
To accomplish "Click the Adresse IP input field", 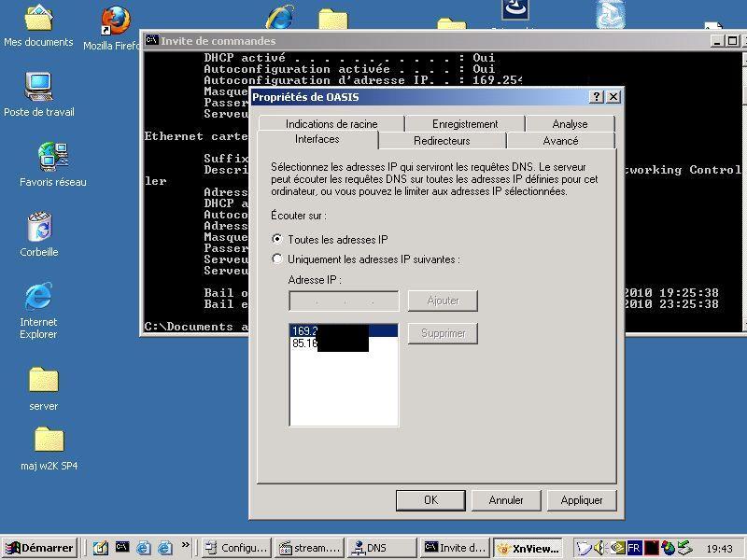I will click(344, 301).
